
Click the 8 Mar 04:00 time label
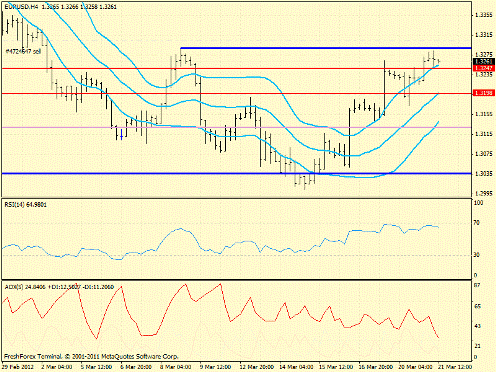pos(176,367)
